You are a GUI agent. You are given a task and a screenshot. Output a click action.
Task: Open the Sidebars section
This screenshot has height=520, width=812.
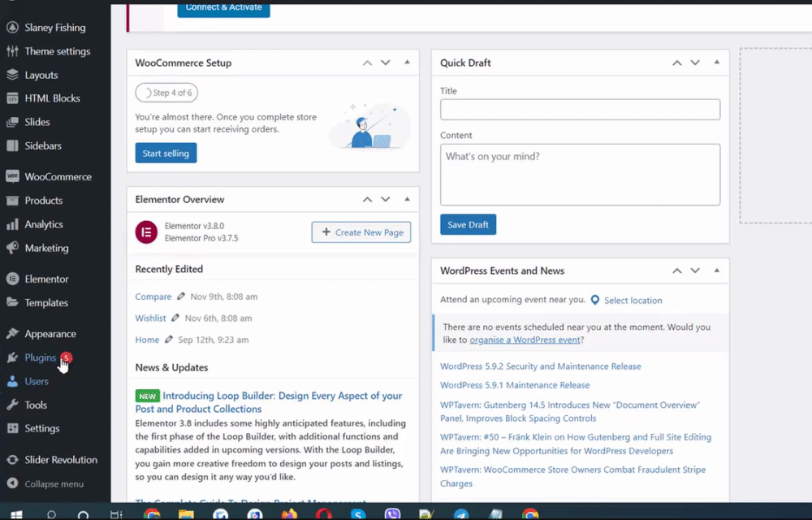43,146
